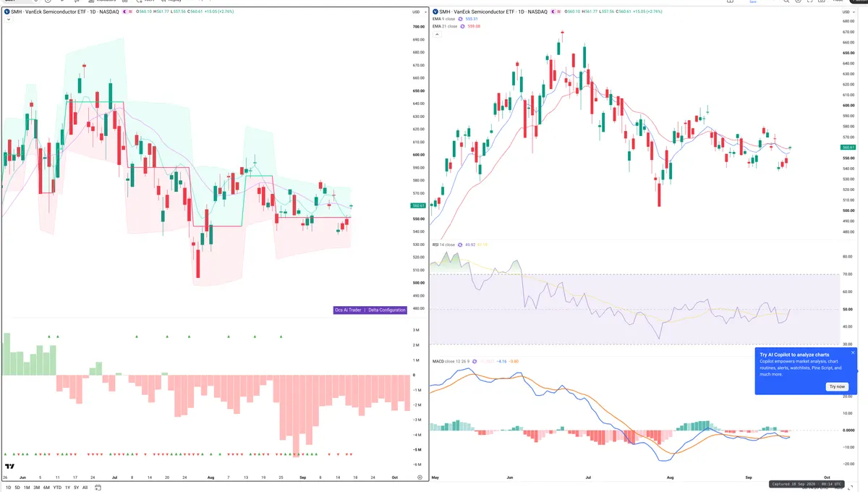Click the May label on the right time axis
This screenshot has height=492, width=868.
(x=435, y=478)
